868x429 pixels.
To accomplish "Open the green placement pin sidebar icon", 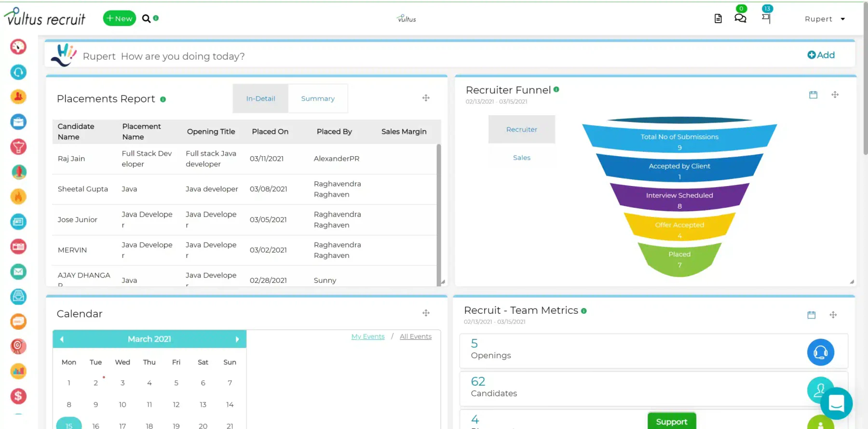I will pos(18,172).
